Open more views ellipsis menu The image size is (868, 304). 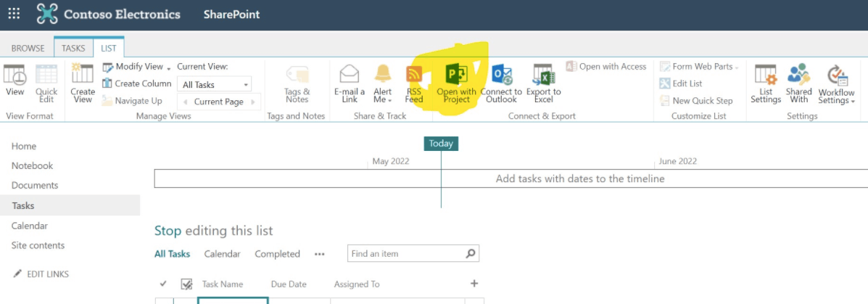point(319,254)
